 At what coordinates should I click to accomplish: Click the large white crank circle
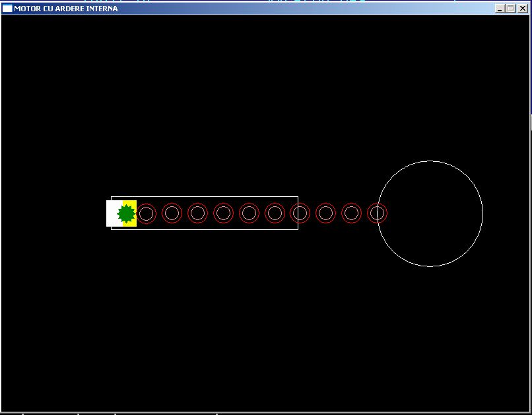[x=430, y=213]
